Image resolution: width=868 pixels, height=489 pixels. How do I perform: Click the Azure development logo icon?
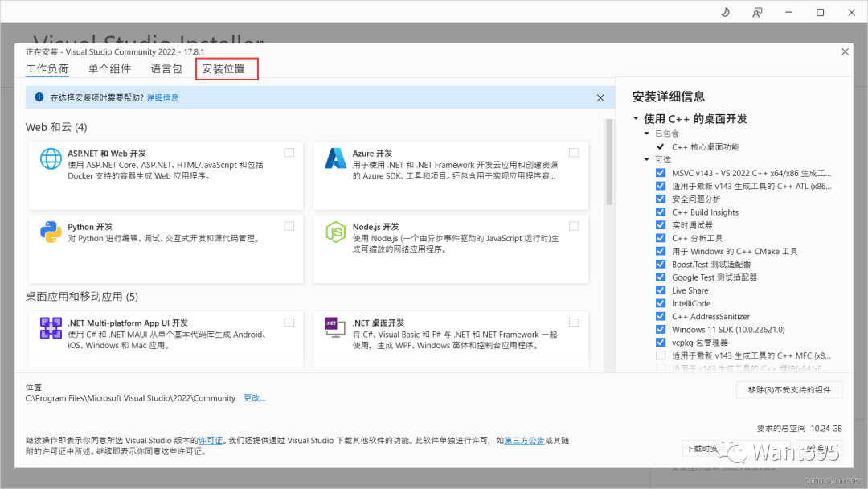tap(335, 159)
